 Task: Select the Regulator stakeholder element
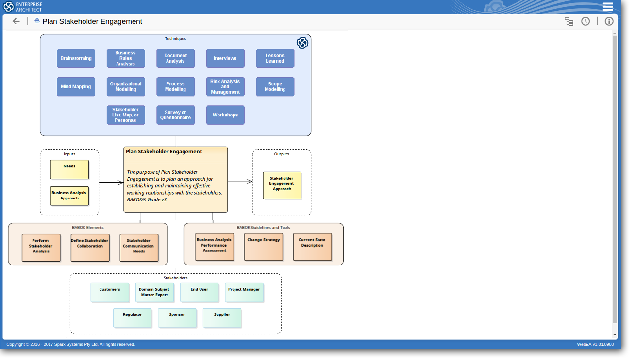132,318
